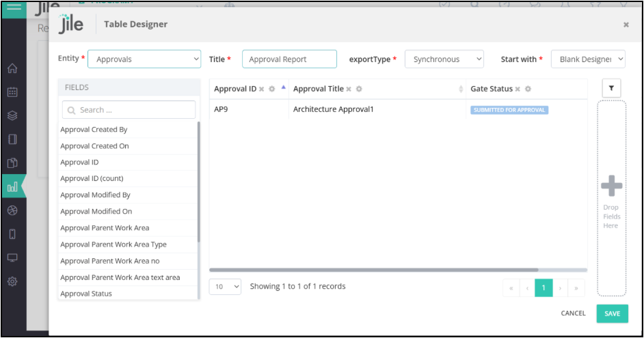Select Approval Created By field
The height and width of the screenshot is (338, 644).
point(128,130)
